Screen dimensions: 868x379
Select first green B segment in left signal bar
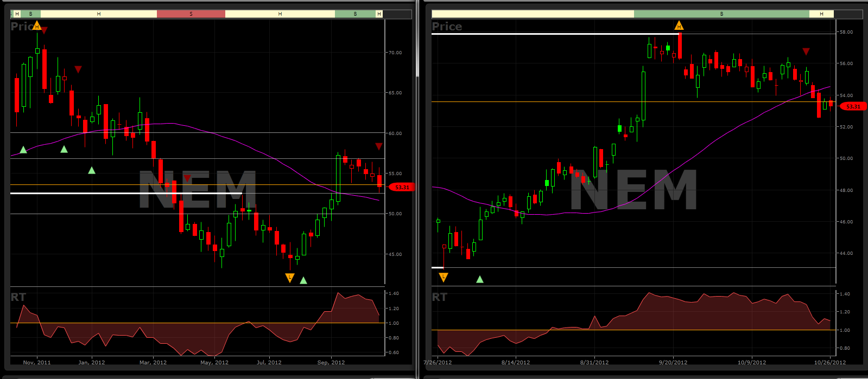pyautogui.click(x=30, y=14)
